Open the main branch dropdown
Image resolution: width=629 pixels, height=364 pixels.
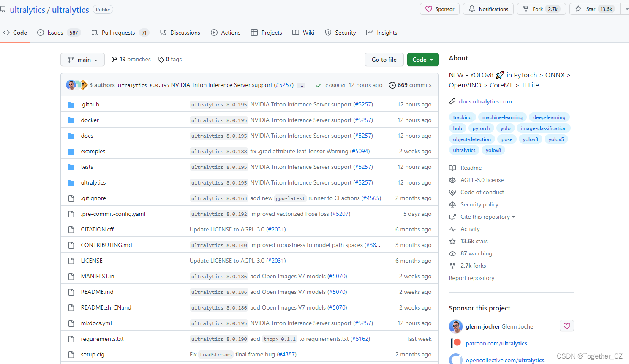(83, 60)
